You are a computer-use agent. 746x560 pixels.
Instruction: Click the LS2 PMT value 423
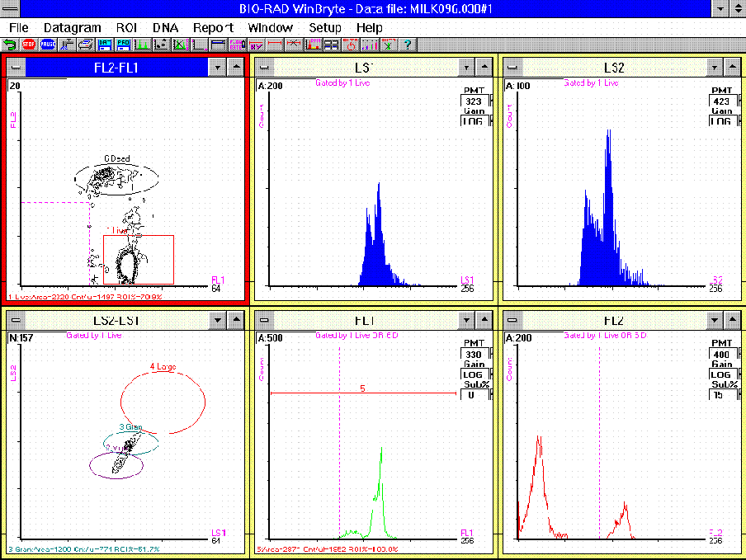(x=721, y=102)
